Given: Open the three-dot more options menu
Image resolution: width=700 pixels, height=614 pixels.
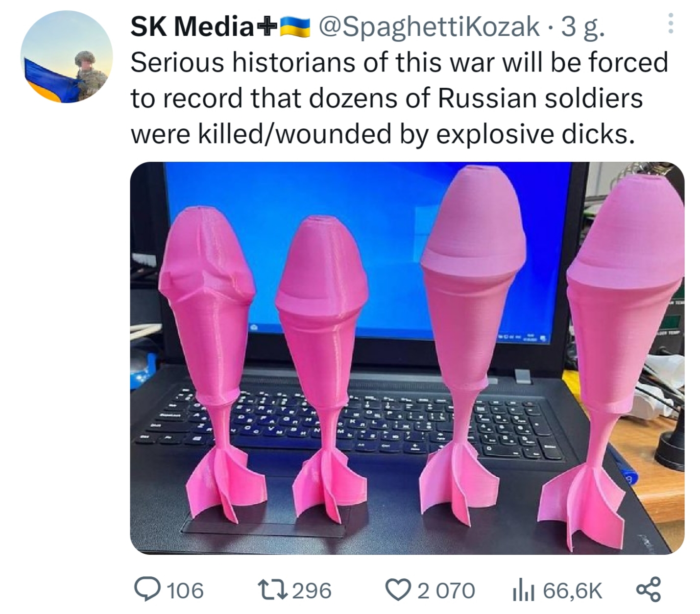Looking at the screenshot, I should [x=671, y=24].
